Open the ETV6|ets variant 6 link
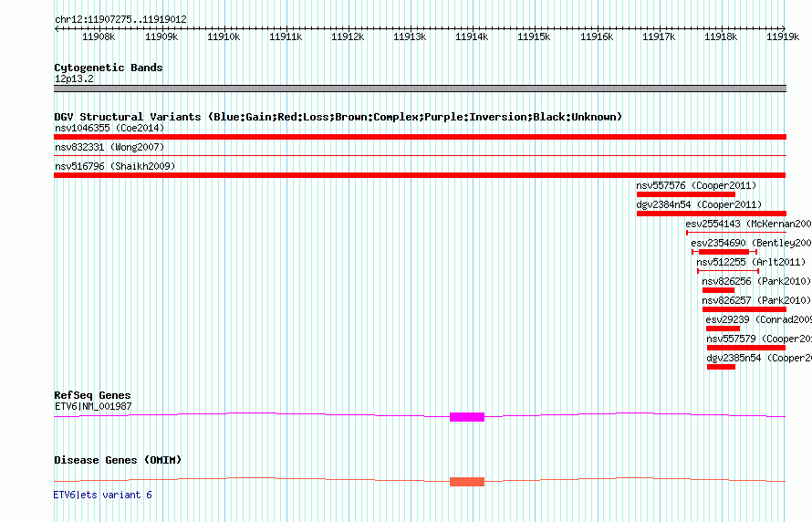 tap(102, 495)
